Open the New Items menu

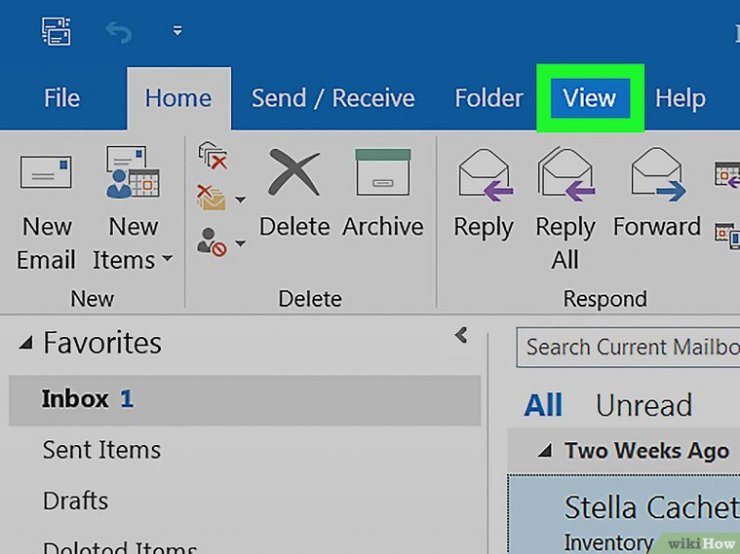point(133,210)
